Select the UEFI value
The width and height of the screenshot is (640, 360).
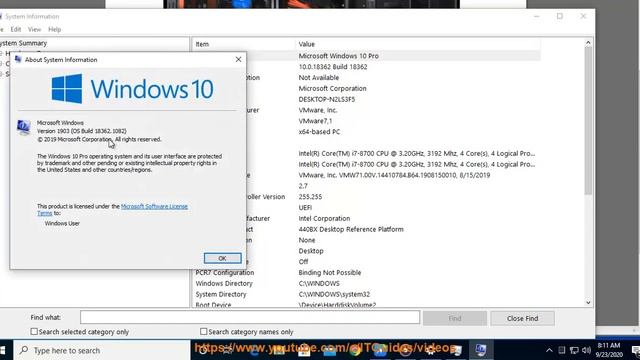point(305,208)
